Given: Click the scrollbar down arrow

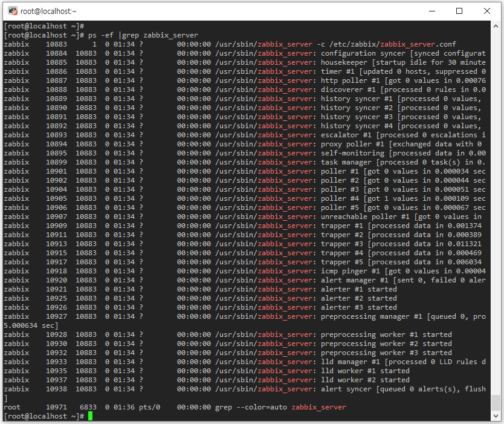Looking at the screenshot, I should pos(496,416).
